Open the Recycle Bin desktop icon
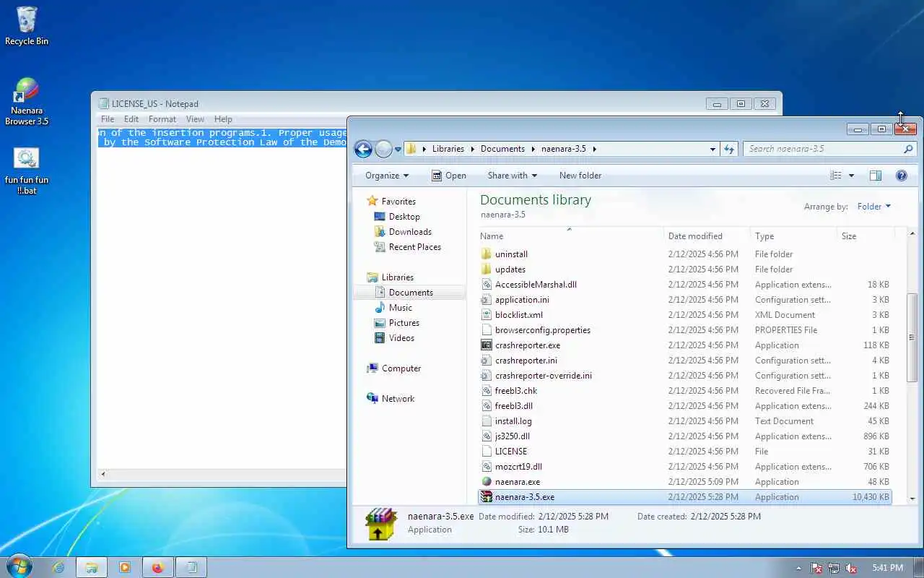This screenshot has height=578, width=924. 27,26
